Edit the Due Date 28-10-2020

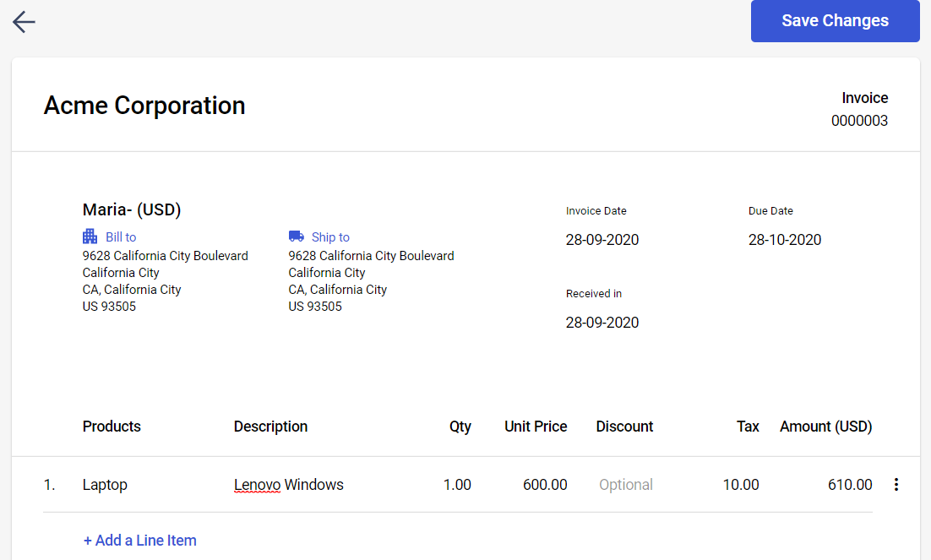pos(785,240)
